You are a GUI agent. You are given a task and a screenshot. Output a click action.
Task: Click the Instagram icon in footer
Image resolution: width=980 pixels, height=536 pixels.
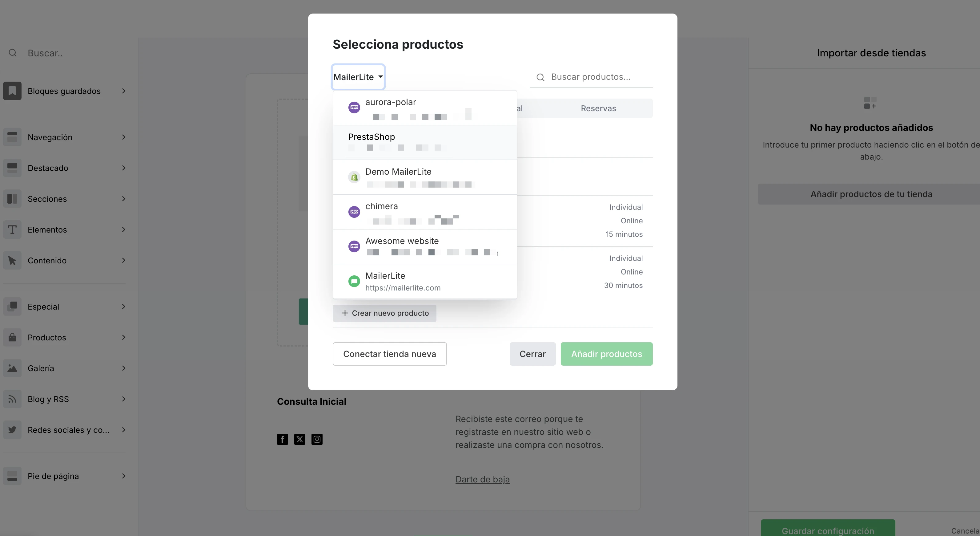coord(317,439)
